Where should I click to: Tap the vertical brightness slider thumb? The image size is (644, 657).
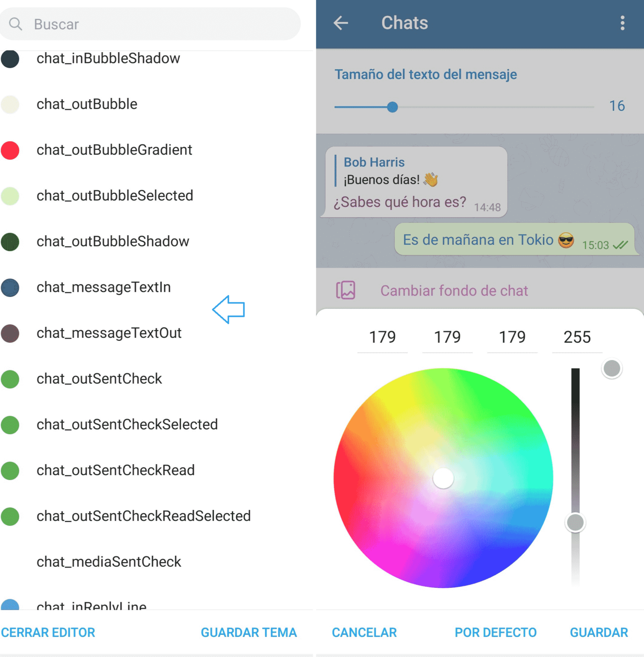click(575, 522)
